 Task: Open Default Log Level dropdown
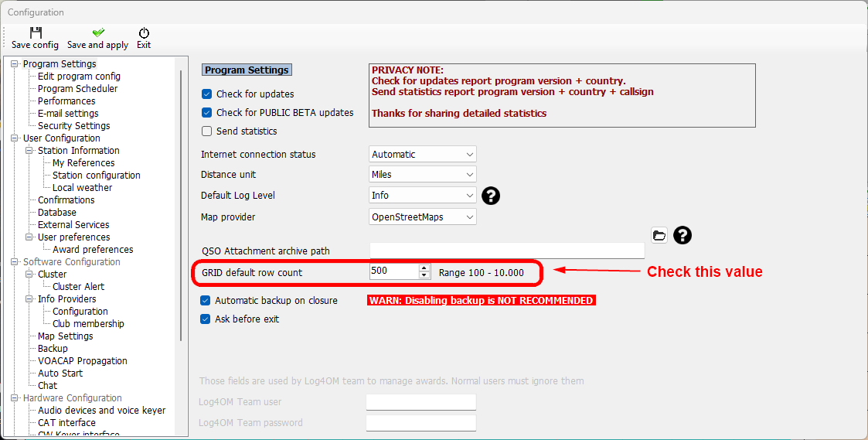(x=422, y=195)
